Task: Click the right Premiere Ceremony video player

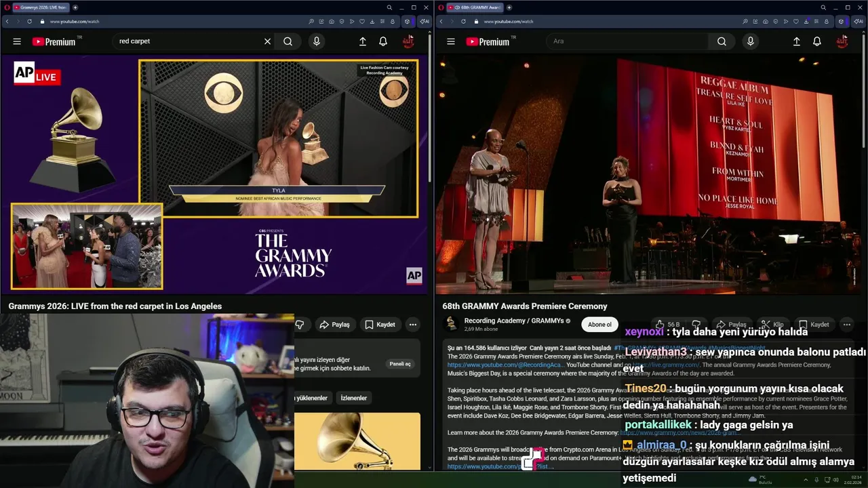Action: pos(650,174)
